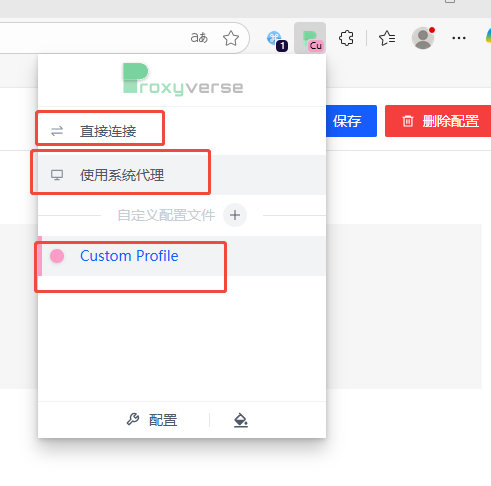This screenshot has width=491, height=486.
Task: Click the 删除配置 delete profile button
Action: [438, 121]
